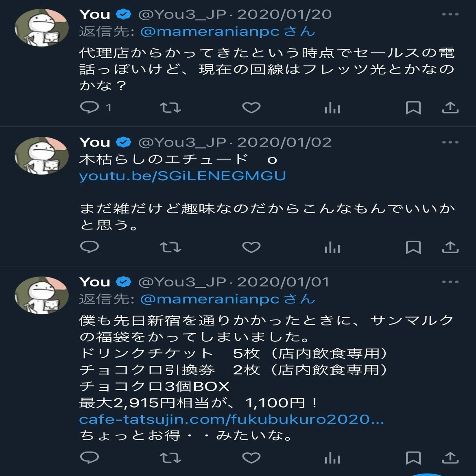The image size is (476, 476).
Task: View analytics of the 2020/01/01 tweet
Action: tap(332, 458)
